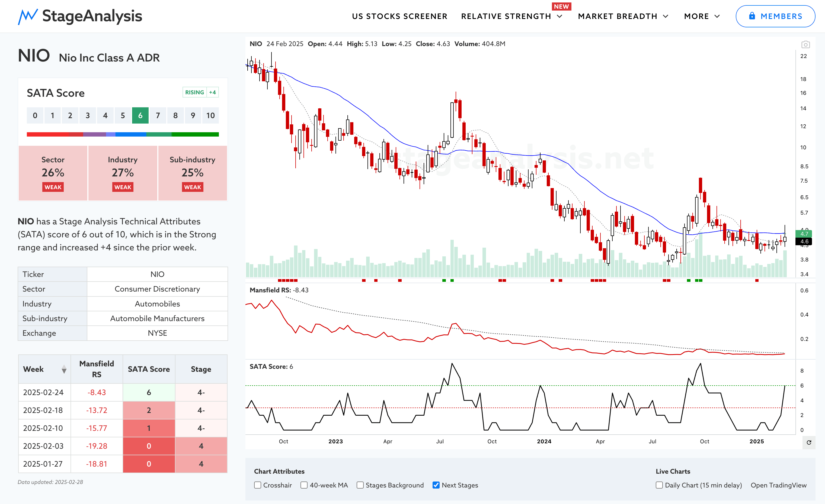Click the Members button
This screenshot has height=504, width=825.
[x=775, y=16]
